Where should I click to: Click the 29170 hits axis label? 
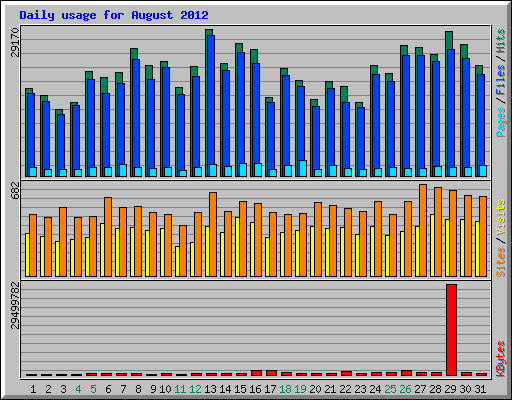tap(15, 42)
